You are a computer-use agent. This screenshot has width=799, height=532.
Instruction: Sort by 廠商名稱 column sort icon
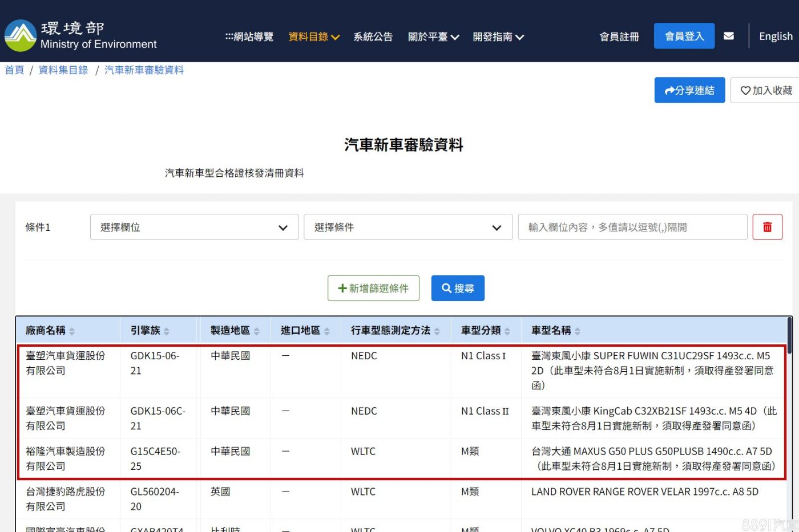tap(72, 331)
